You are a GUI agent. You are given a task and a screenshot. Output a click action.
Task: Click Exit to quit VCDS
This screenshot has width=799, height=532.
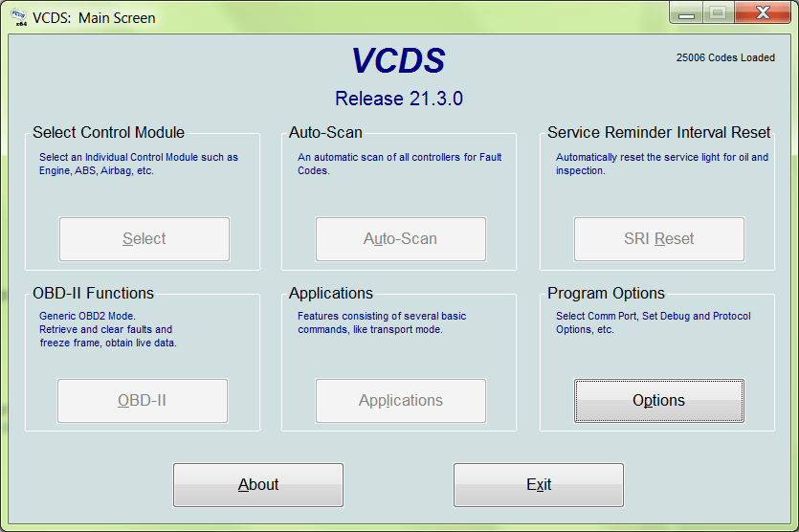pyautogui.click(x=539, y=484)
